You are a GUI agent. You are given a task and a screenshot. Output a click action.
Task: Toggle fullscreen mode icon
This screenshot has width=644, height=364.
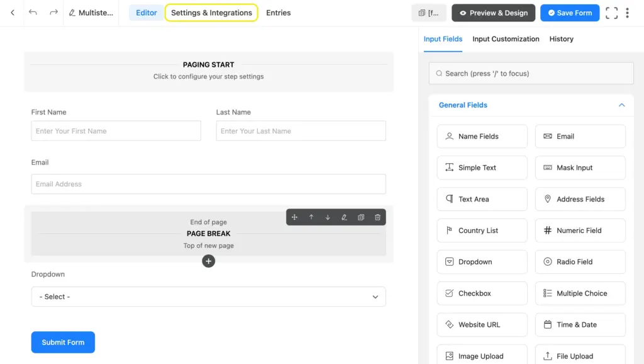point(611,13)
